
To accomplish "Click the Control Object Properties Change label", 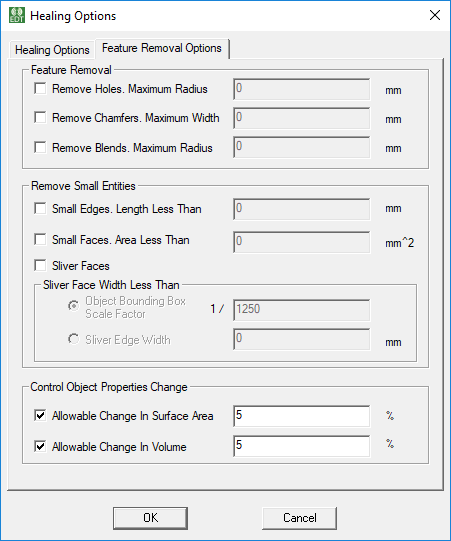I will [109, 387].
